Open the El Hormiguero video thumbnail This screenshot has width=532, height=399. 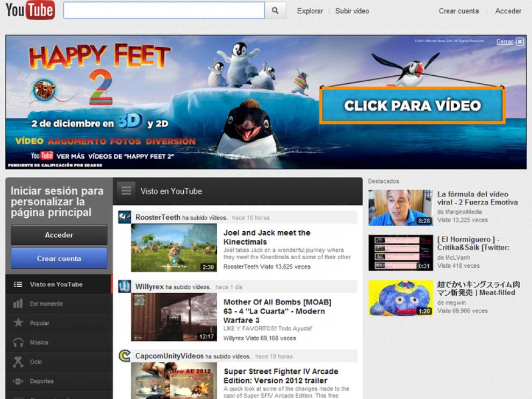401,253
